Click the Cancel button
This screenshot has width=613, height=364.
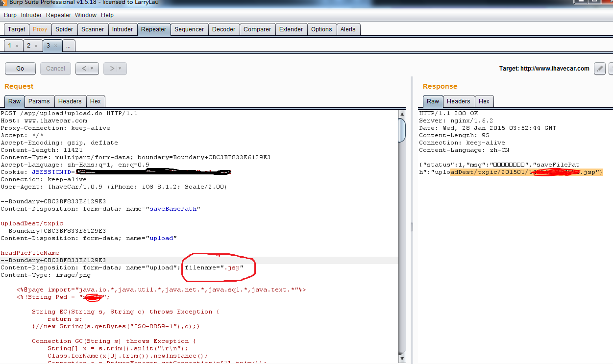[55, 69]
